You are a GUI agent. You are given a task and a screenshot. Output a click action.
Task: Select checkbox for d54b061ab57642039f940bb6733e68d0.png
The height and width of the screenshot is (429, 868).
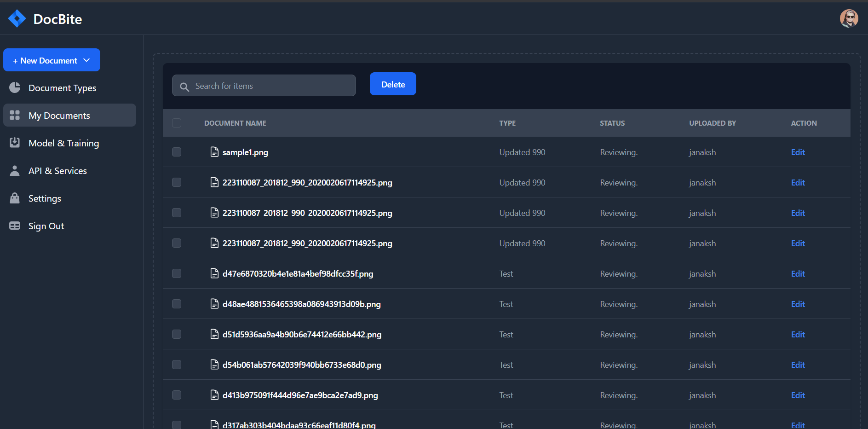click(x=177, y=365)
